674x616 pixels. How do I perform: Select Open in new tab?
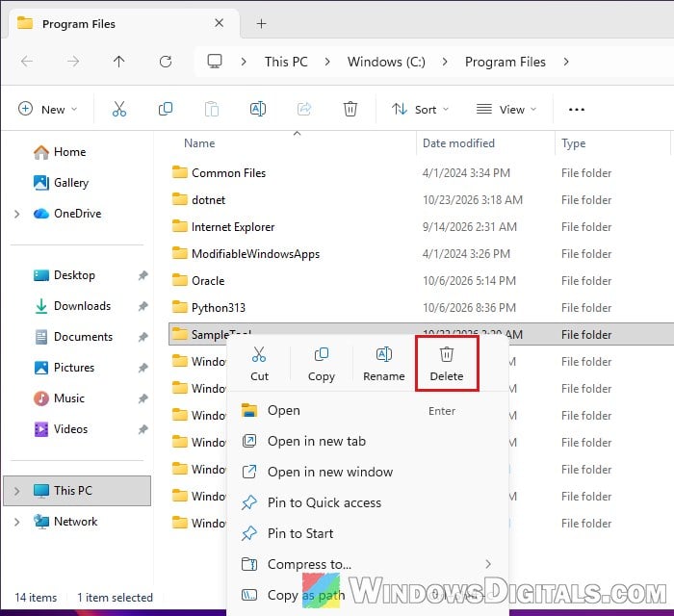pos(368,441)
